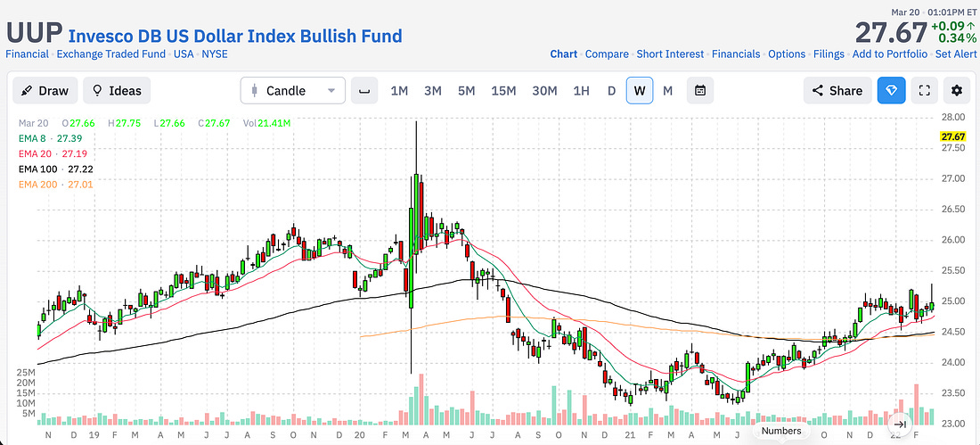
Task: Click the EMA 200 indicator legend
Action: [x=55, y=184]
